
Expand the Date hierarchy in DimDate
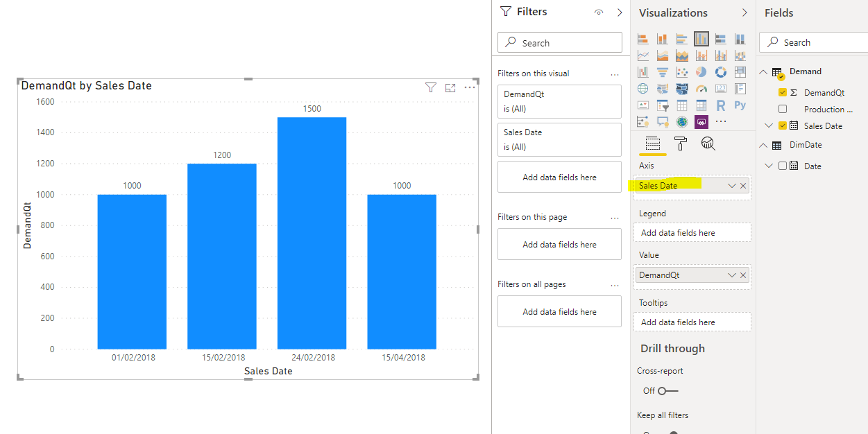pos(769,166)
